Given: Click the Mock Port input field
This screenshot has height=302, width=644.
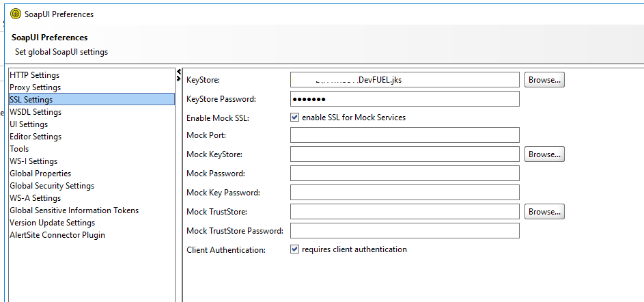Looking at the screenshot, I should coord(404,135).
